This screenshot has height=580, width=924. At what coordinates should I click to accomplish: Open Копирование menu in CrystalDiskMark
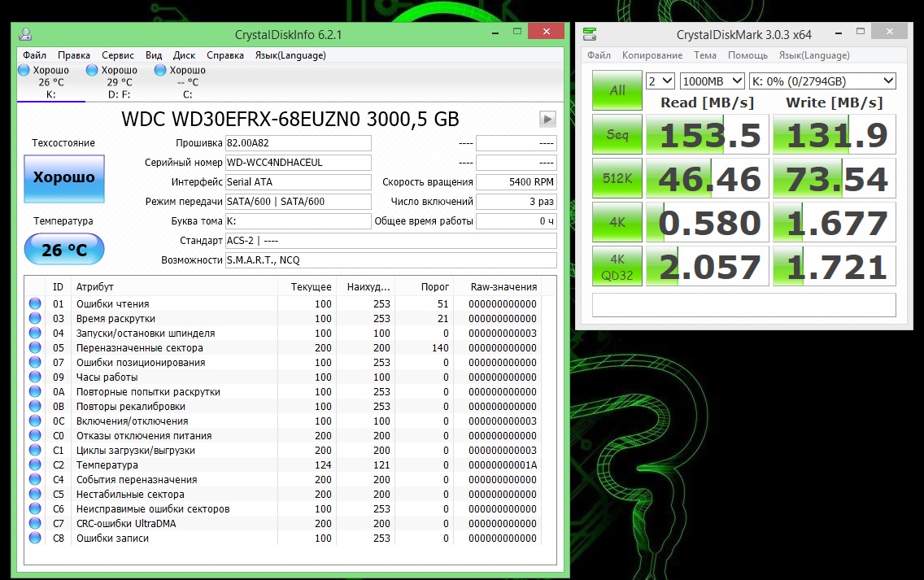(x=652, y=55)
